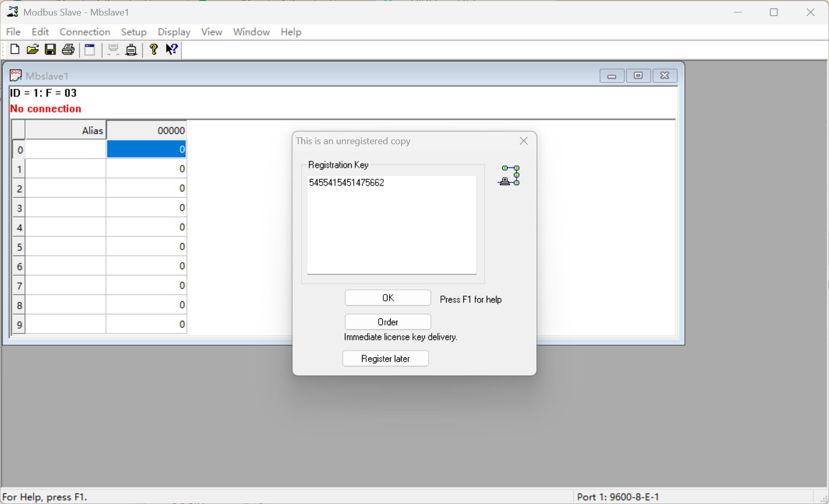Open the Setup menu

134,32
